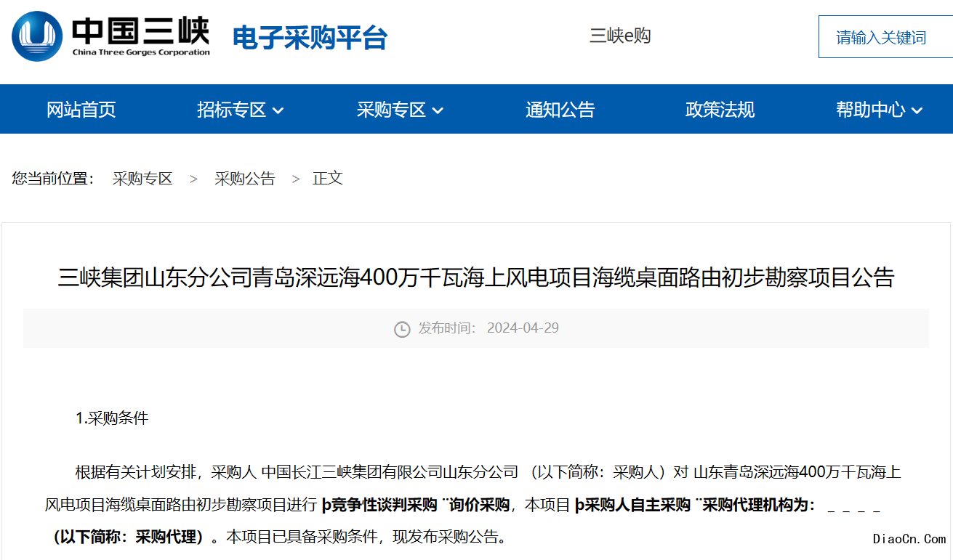Expand the 招标专区 dropdown chevron
This screenshot has width=953, height=560.
(x=278, y=111)
